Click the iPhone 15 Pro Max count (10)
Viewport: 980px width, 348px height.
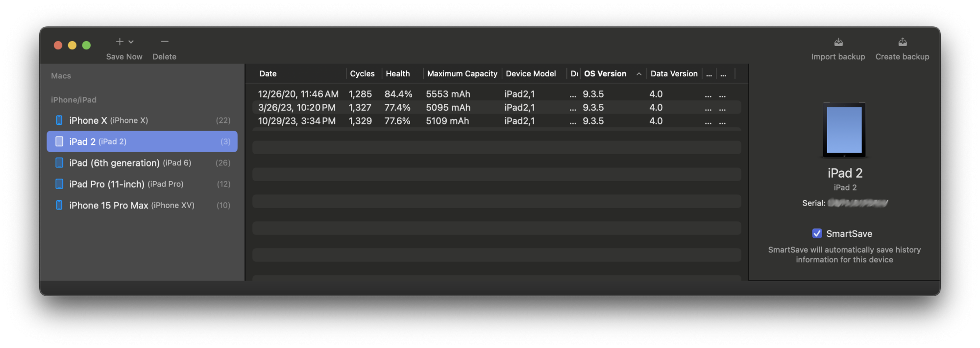pos(223,205)
